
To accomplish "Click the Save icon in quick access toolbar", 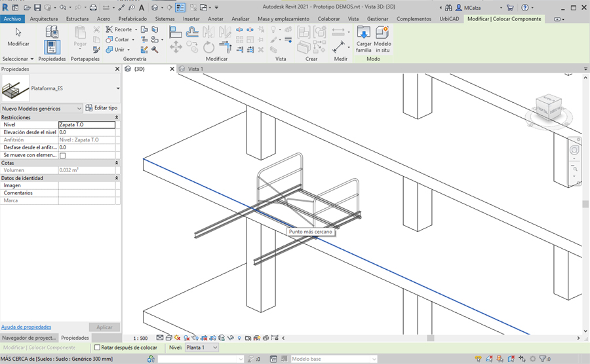I will pos(37,8).
